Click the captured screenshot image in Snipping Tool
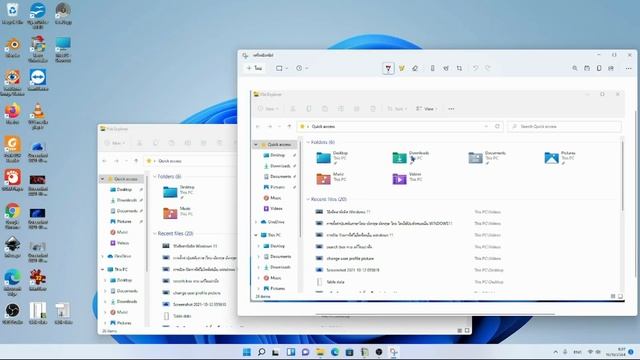This screenshot has height=360, width=640. (437, 196)
